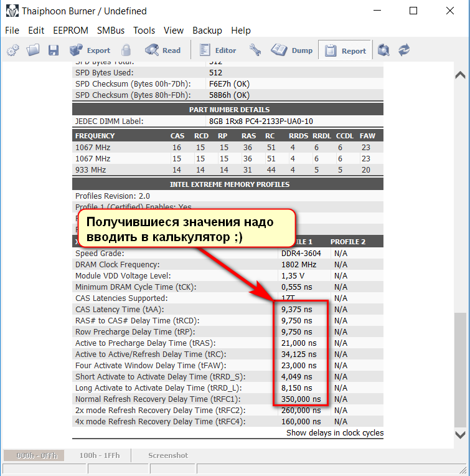Click the vertical scrollbar thumb
This screenshot has height=476, width=470.
tap(460, 369)
